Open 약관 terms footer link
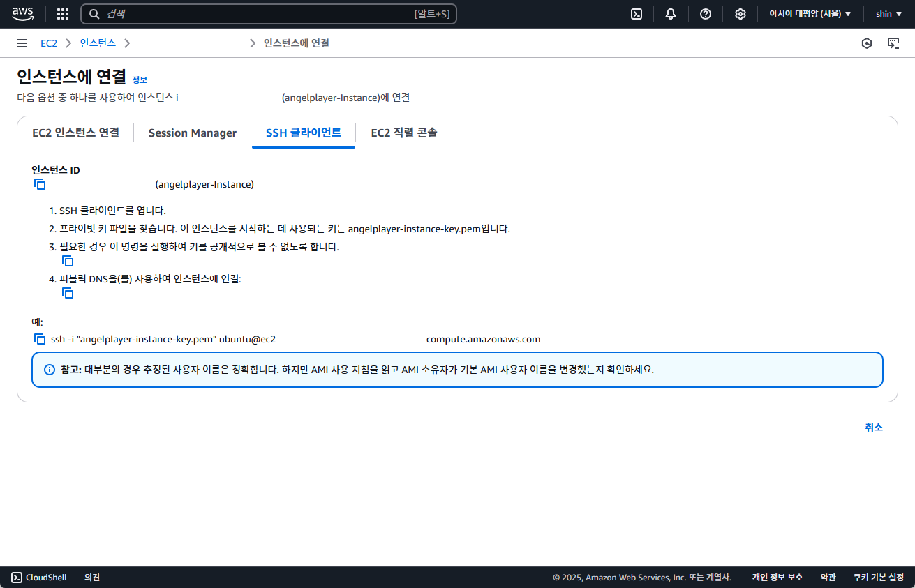This screenshot has width=915, height=588. 828,578
